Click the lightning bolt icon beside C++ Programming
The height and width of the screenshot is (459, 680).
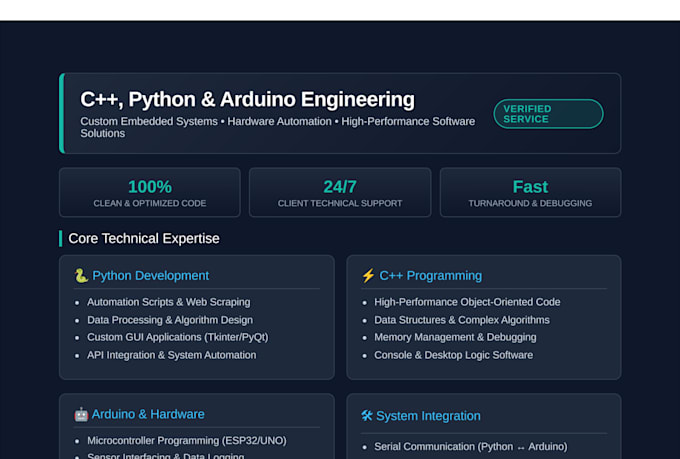click(368, 275)
